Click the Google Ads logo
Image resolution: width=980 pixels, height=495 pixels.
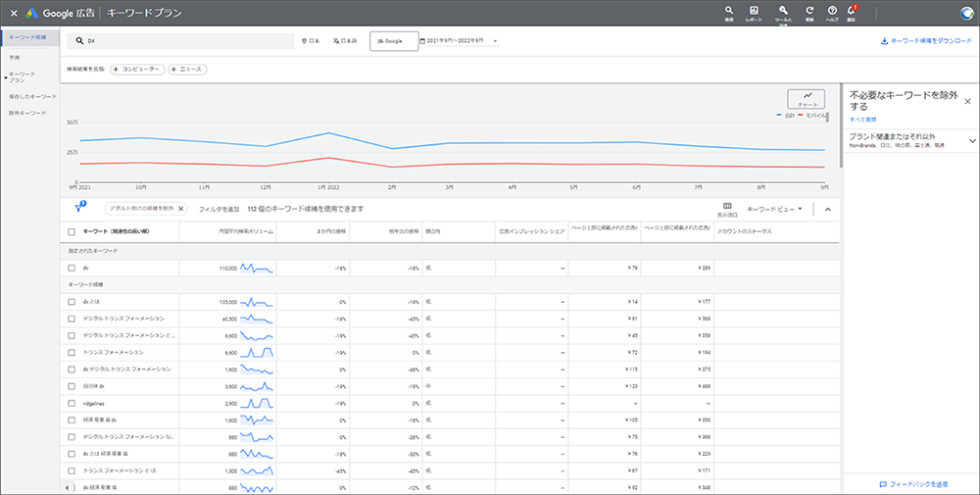click(32, 13)
